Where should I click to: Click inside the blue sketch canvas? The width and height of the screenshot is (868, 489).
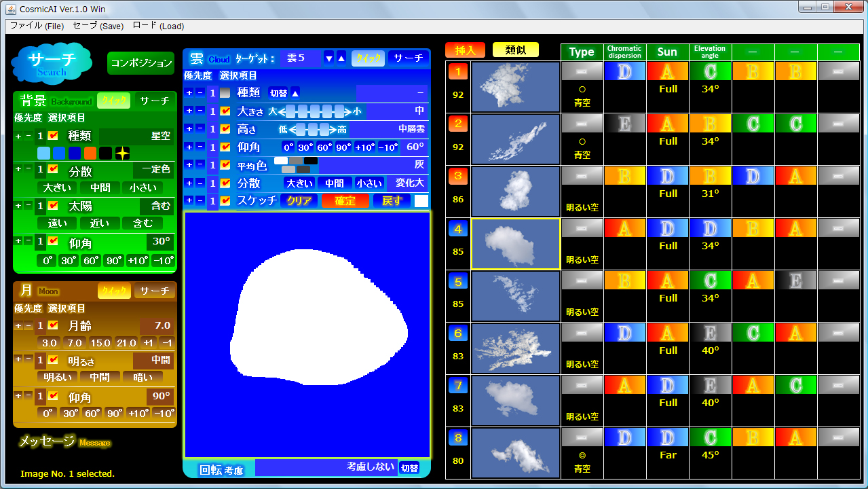click(307, 335)
